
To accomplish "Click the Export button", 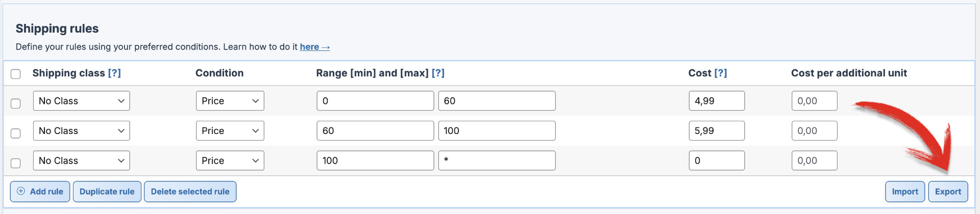I will [948, 192].
